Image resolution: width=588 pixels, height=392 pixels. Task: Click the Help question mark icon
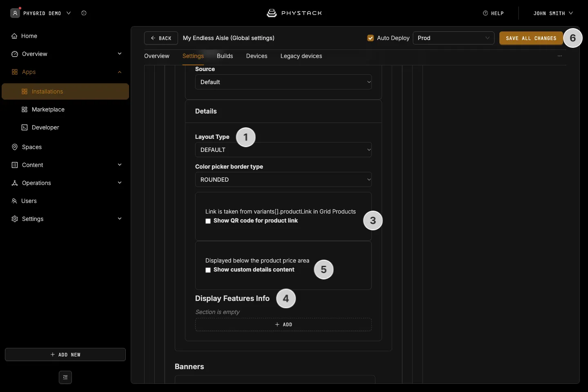click(486, 13)
